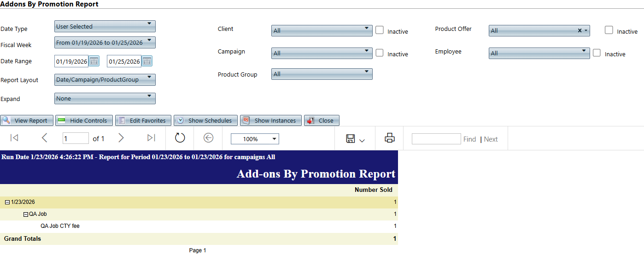Go to next report page
The width and height of the screenshot is (644, 256).
tap(121, 138)
